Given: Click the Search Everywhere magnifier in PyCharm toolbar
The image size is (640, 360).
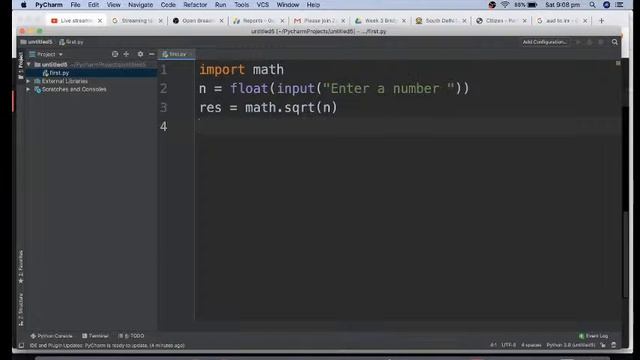Looking at the screenshot, I should [615, 42].
